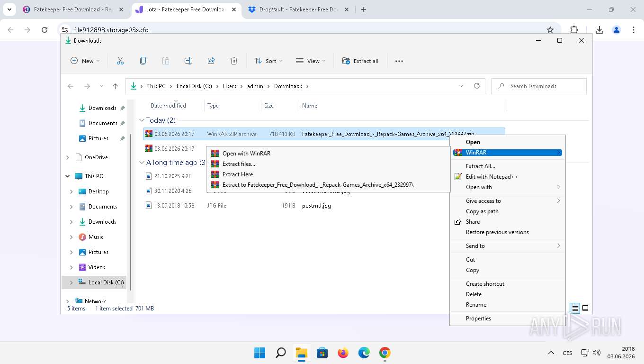Viewport: 644px width, 364px height.
Task: Choose Edit with Notepad++
Action: pyautogui.click(x=508, y=177)
